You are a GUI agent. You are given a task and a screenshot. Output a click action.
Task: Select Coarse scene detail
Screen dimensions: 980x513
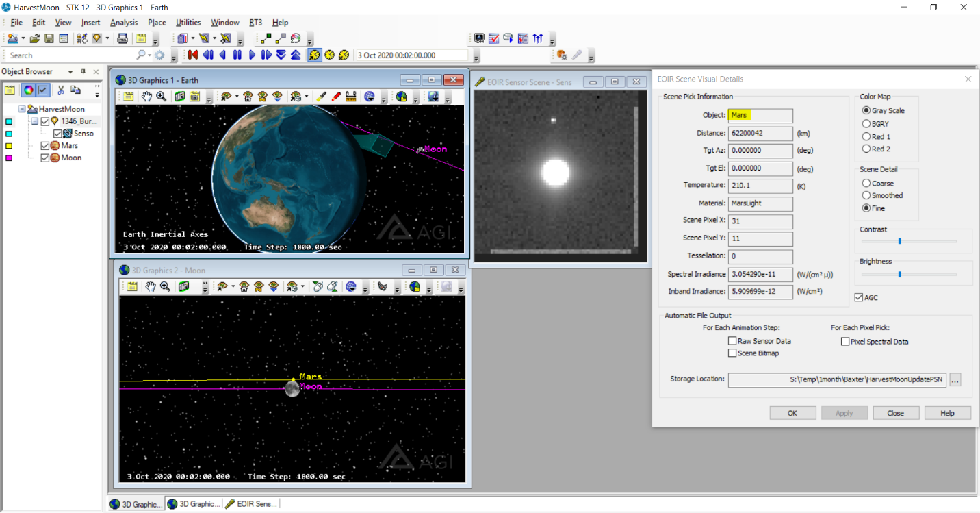click(866, 183)
